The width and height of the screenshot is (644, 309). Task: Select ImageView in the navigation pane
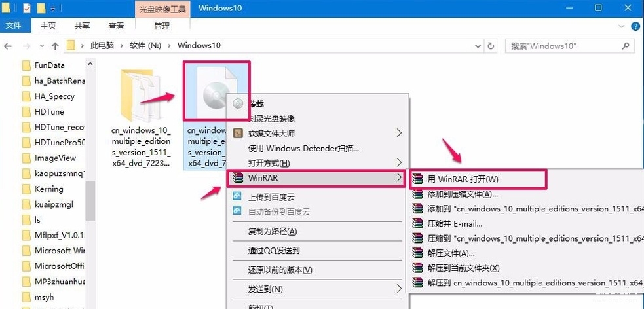55,158
